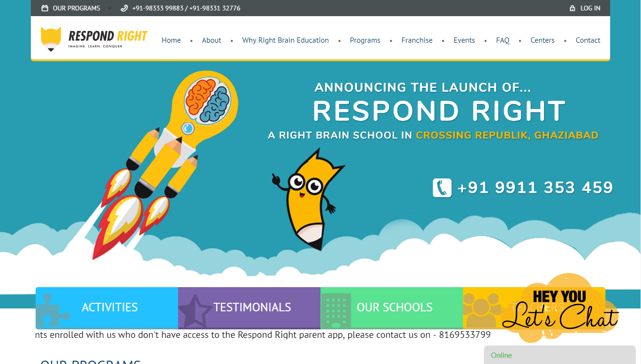Go to the About page

click(211, 40)
